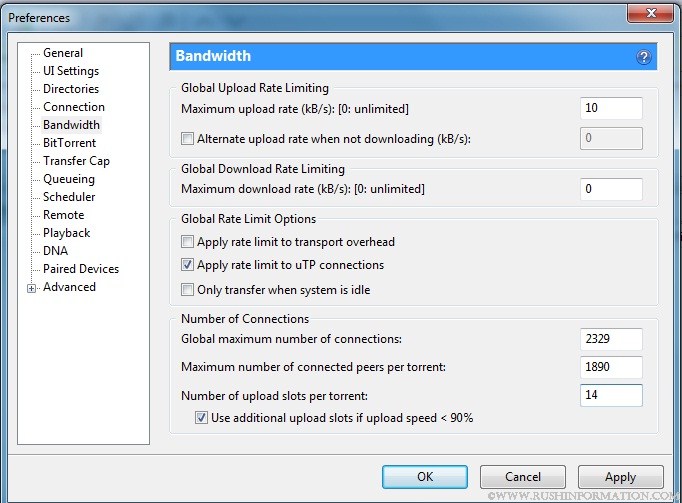
Task: Open the Paired Devices section
Action: [80, 269]
